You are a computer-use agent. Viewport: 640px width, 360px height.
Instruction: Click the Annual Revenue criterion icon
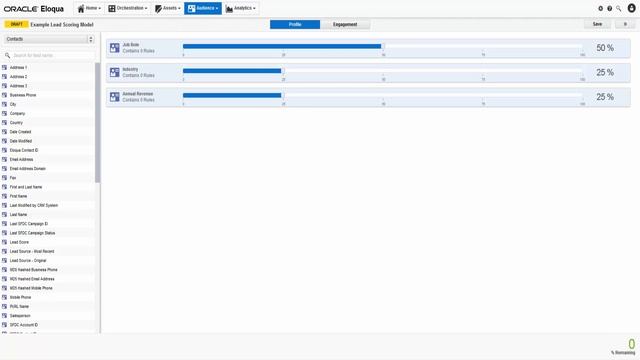tap(115, 97)
